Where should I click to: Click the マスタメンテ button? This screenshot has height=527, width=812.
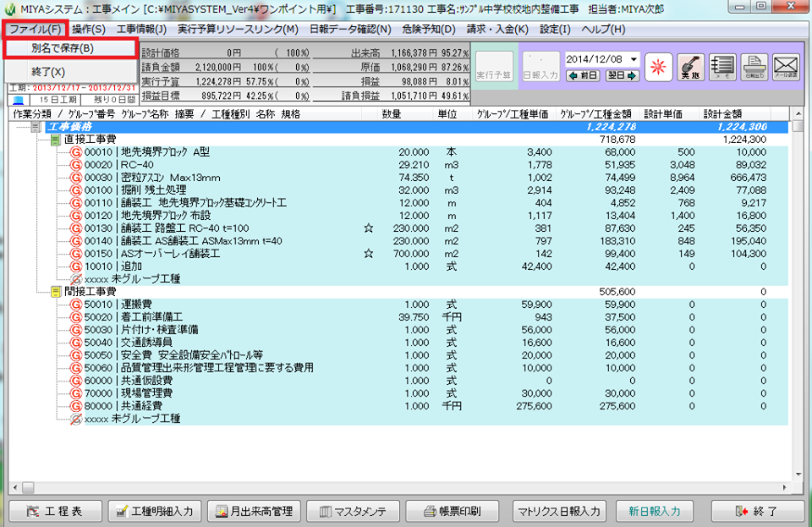click(353, 512)
